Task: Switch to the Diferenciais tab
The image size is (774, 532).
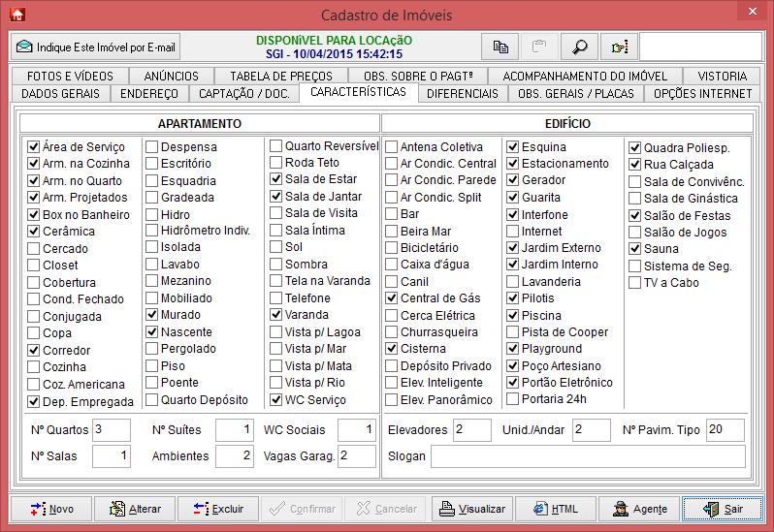Action: (463, 94)
